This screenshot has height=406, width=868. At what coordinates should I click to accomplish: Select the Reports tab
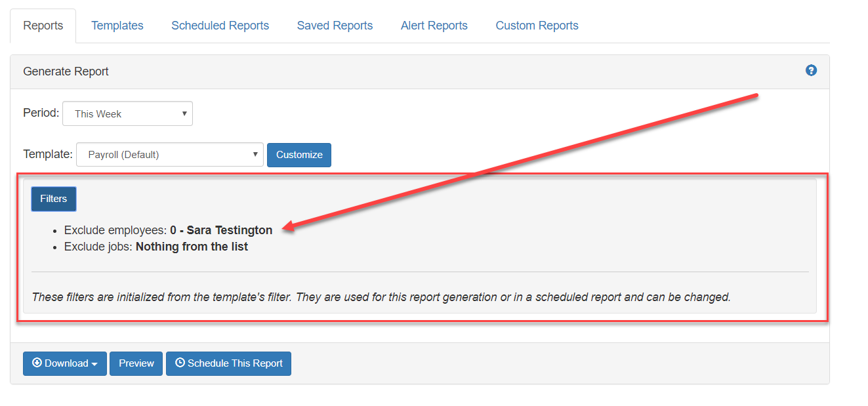tap(43, 25)
